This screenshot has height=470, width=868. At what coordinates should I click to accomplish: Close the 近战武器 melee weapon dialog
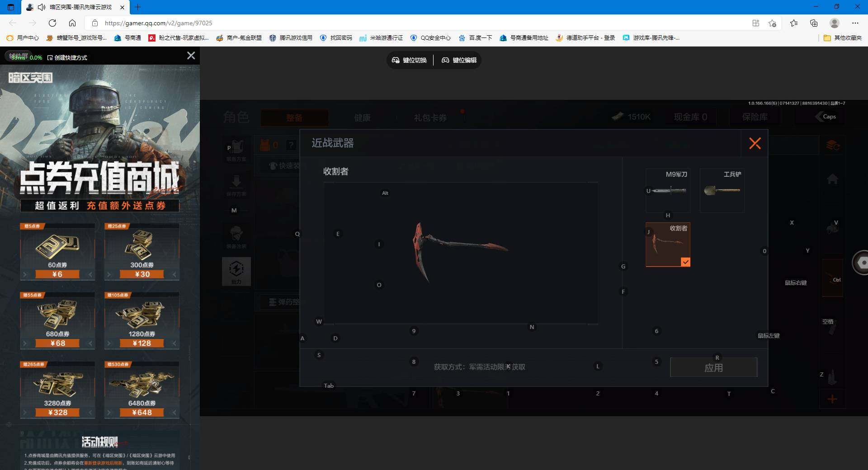755,143
